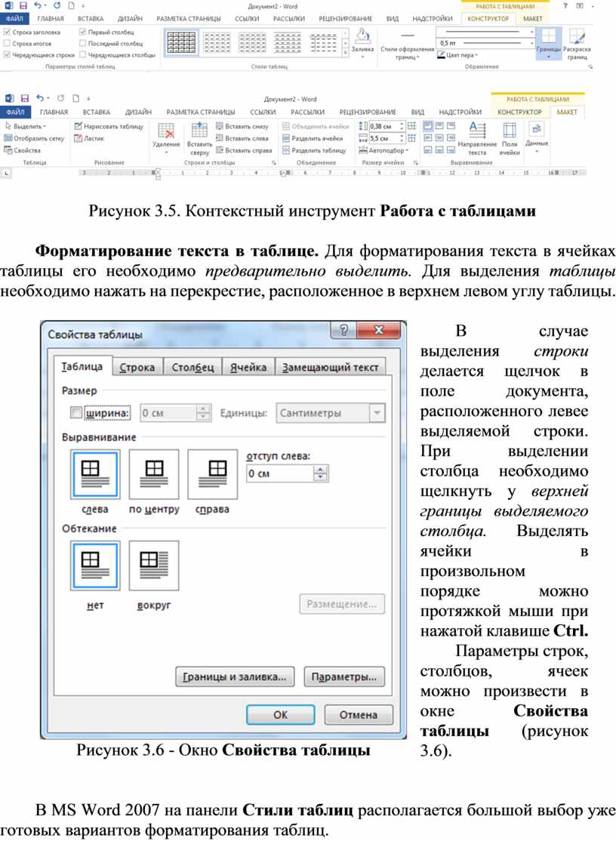Viewport: 616px width, 841px height.
Task: Open the МАКЕТ tab in lower ribbon
Action: pos(567,112)
